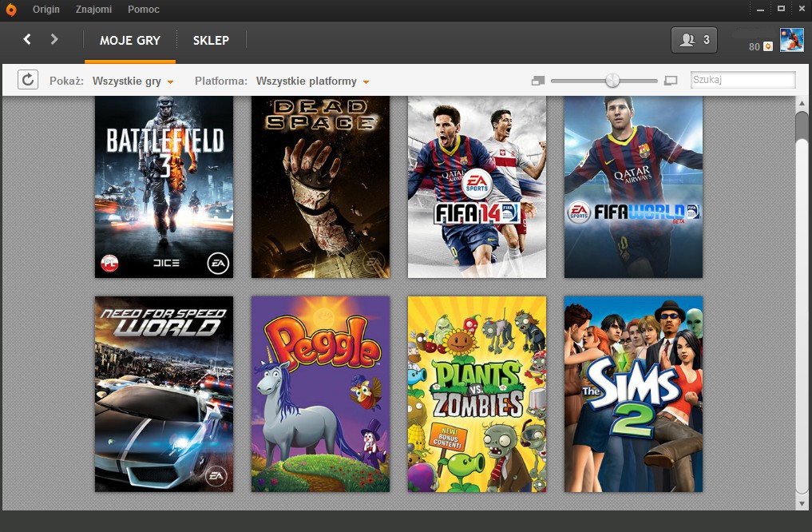Expand the Wszystkie platformy dropdown
The image size is (812, 532).
point(312,81)
